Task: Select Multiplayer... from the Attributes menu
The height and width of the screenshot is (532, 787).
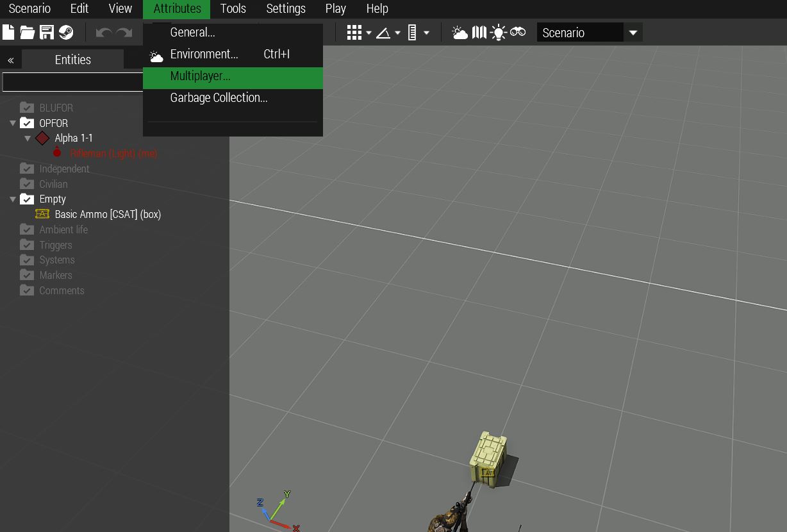Action: coord(200,76)
